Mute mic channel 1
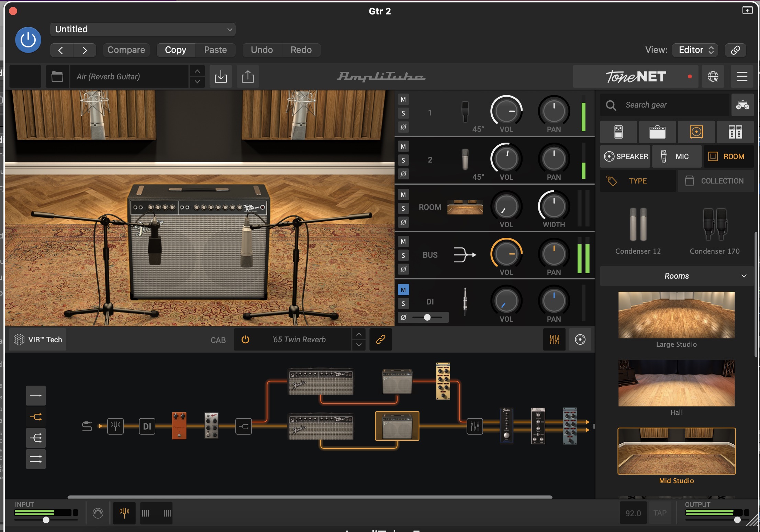The width and height of the screenshot is (760, 532). point(403,100)
